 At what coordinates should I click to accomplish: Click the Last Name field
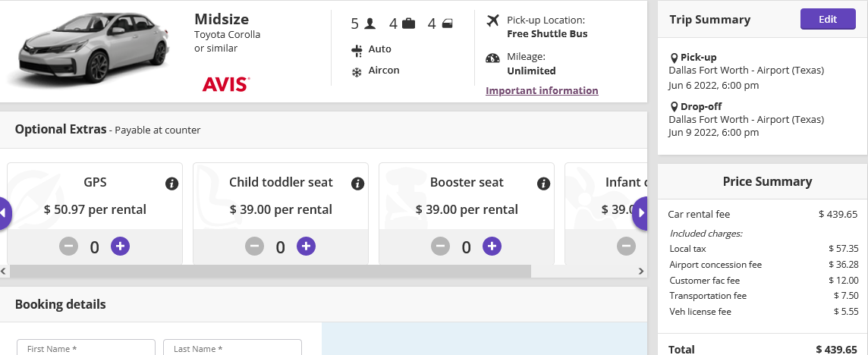click(232, 347)
